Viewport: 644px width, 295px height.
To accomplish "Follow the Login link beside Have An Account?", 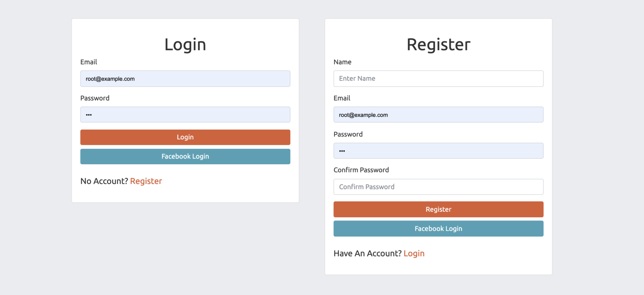I will (x=414, y=253).
